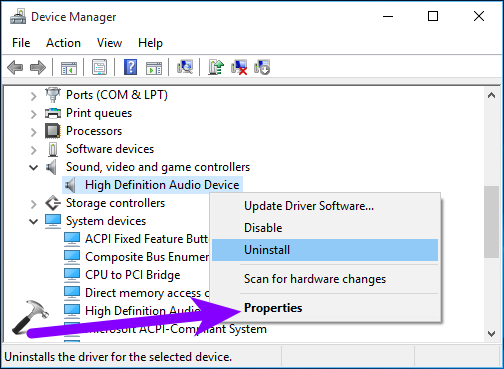Open the File menu
504x369 pixels.
[21, 43]
